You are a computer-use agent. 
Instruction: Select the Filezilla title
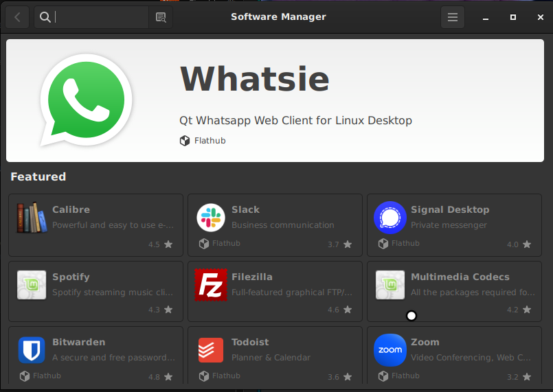252,277
